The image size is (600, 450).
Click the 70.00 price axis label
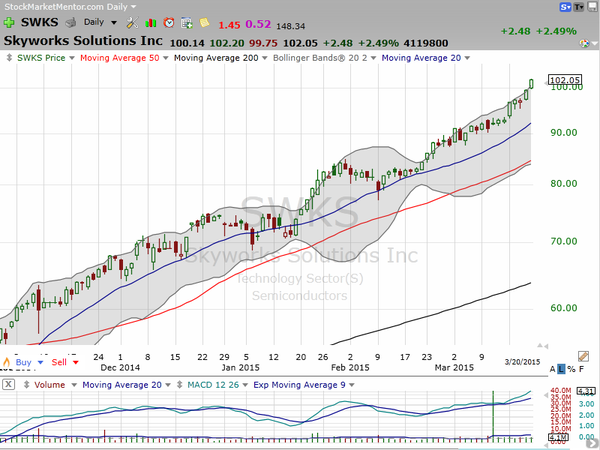564,241
